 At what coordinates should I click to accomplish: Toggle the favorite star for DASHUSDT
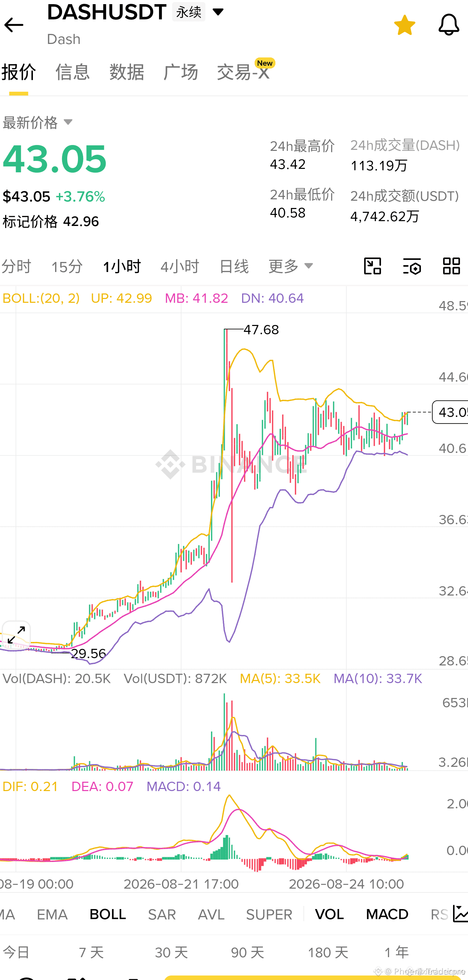tap(404, 25)
